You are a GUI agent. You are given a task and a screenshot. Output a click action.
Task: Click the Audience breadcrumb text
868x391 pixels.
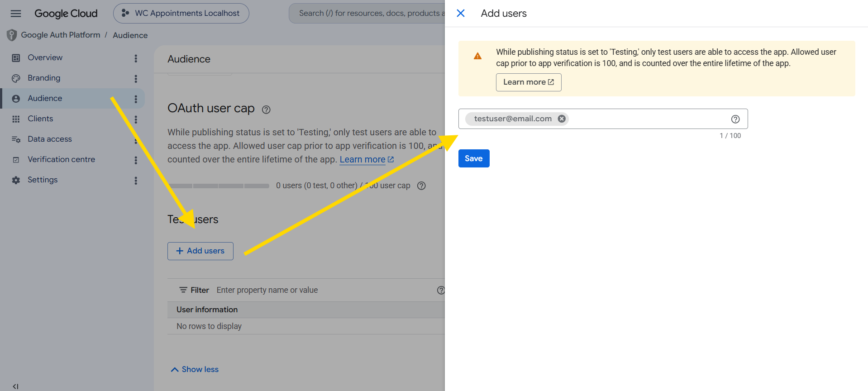[x=130, y=35]
